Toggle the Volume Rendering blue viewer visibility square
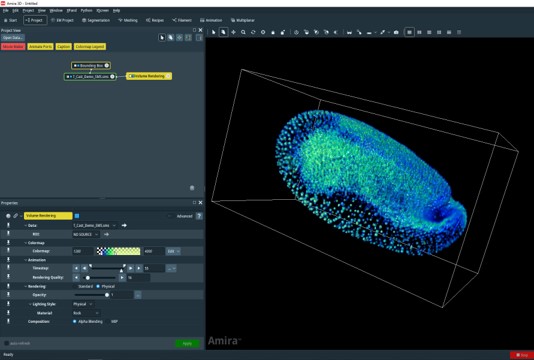This screenshot has height=360, width=534. tap(77, 216)
